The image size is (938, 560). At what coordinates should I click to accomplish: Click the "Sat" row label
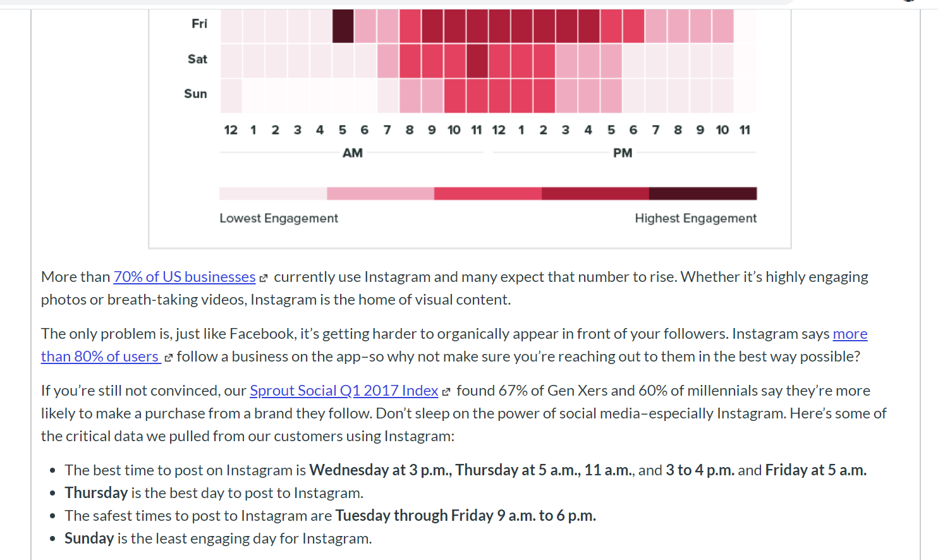point(197,59)
